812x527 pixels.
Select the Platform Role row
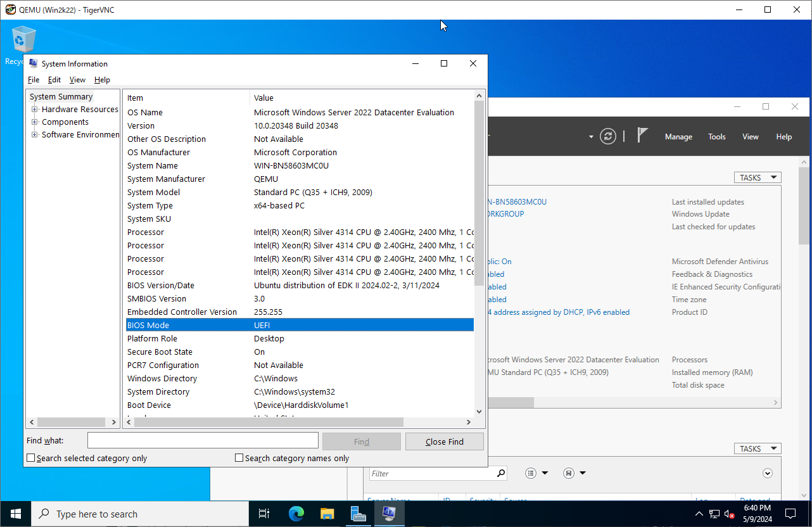pyautogui.click(x=299, y=338)
